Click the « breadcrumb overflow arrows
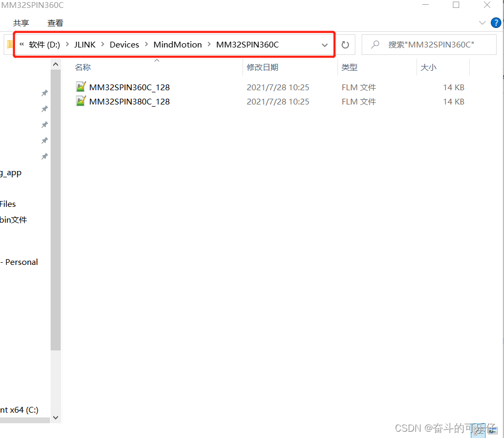 (22, 44)
